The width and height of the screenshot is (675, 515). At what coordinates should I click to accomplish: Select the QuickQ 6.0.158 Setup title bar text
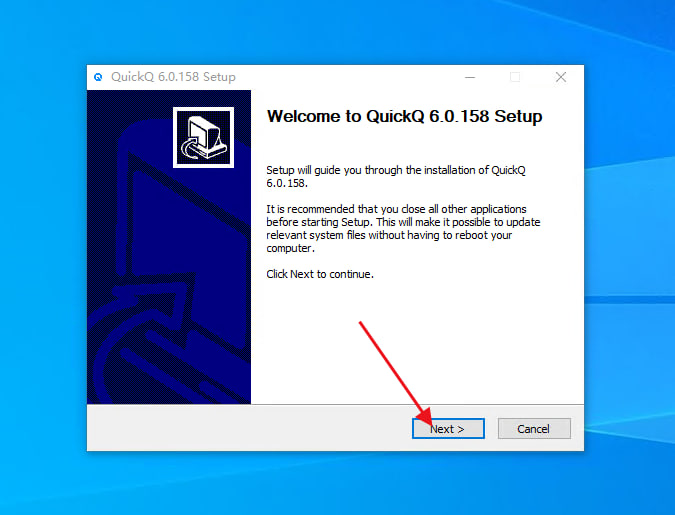[x=173, y=77]
